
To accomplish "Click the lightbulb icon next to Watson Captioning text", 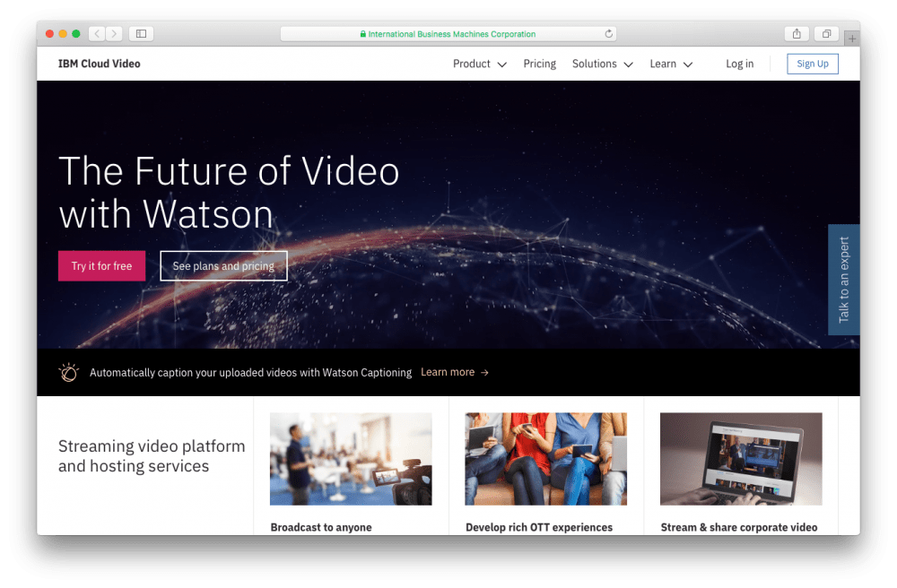I will point(68,372).
